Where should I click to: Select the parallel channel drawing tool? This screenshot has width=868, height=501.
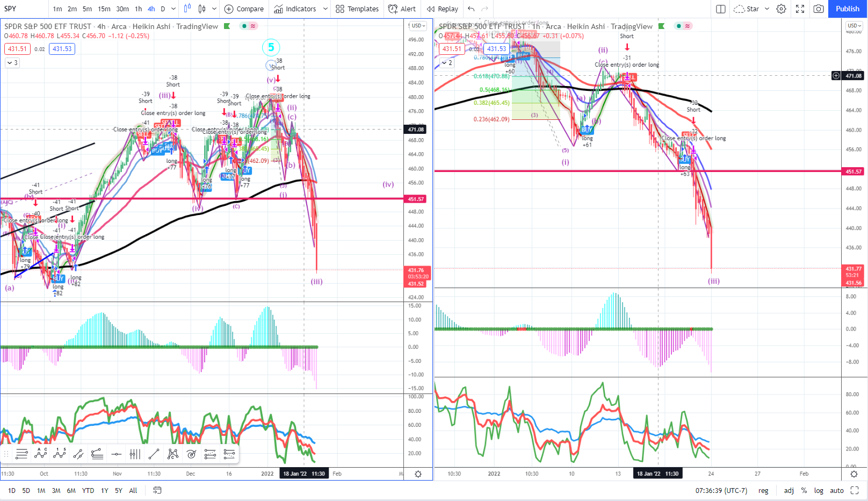[x=78, y=454]
